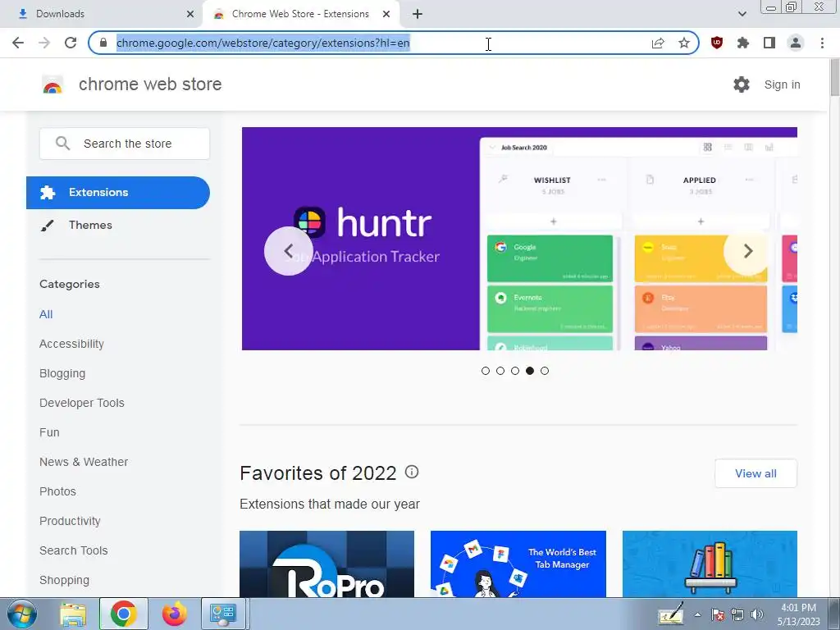Image resolution: width=840 pixels, height=630 pixels.
Task: Click the Search the store field
Action: point(125,144)
